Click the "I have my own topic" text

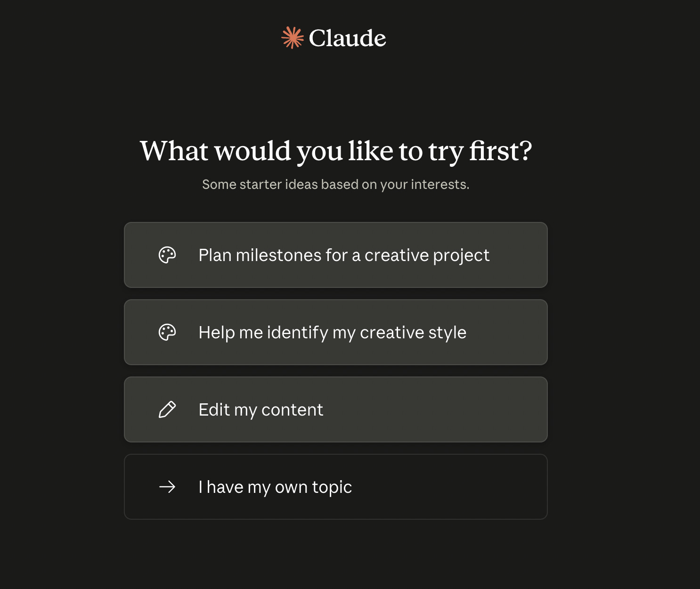[275, 487]
